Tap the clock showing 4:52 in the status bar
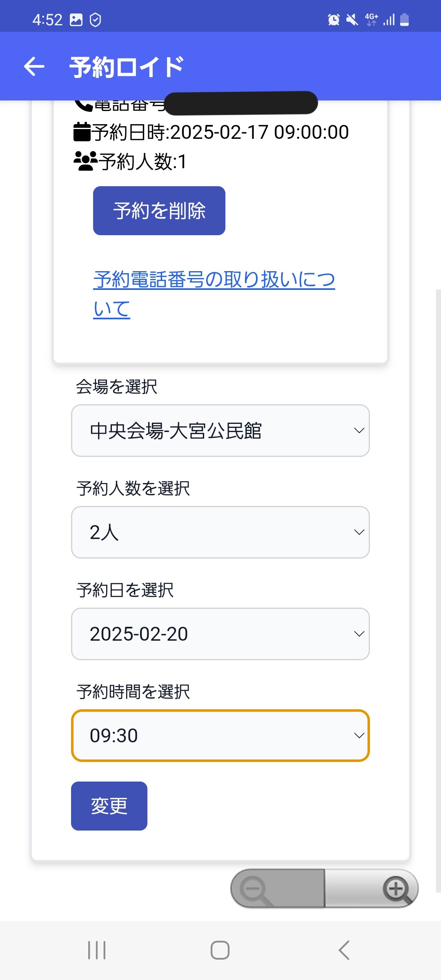The height and width of the screenshot is (980, 441). (47, 18)
